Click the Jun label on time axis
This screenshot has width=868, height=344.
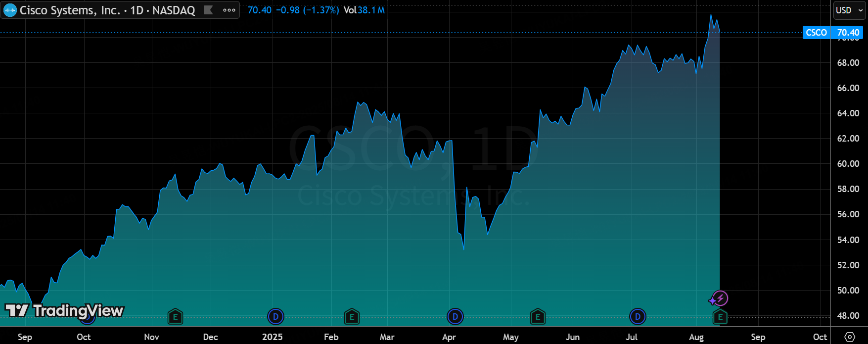(x=572, y=337)
